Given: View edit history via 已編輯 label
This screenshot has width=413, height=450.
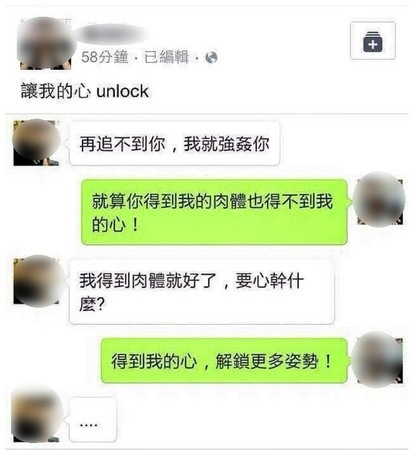Looking at the screenshot, I should (x=166, y=57).
